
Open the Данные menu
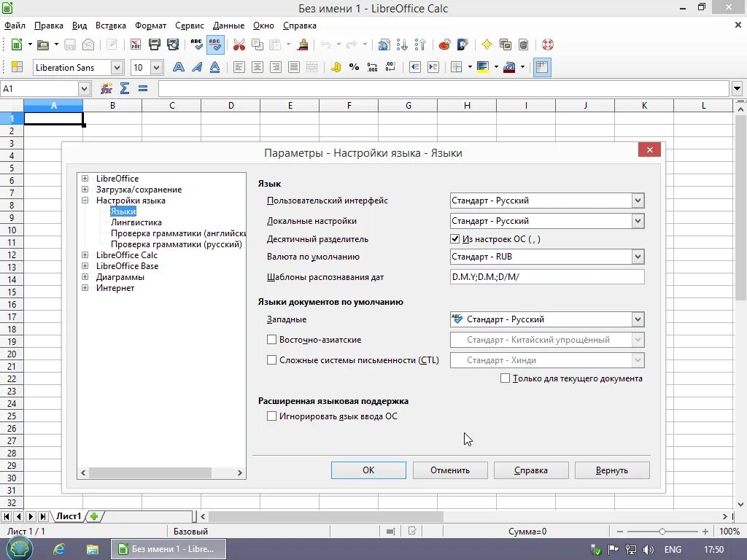(228, 26)
